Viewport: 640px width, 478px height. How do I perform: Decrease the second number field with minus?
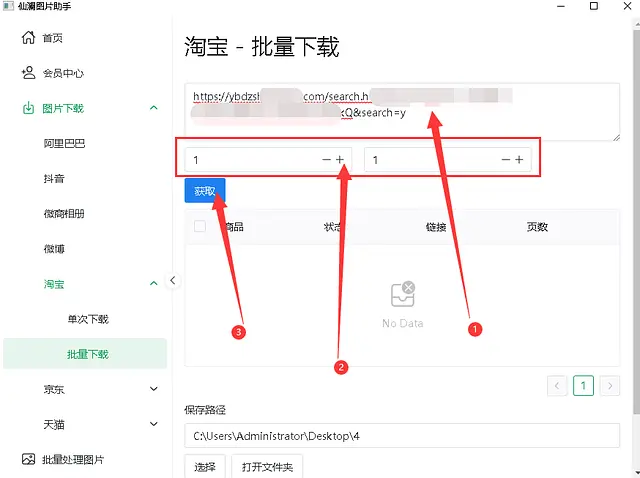pyautogui.click(x=506, y=159)
